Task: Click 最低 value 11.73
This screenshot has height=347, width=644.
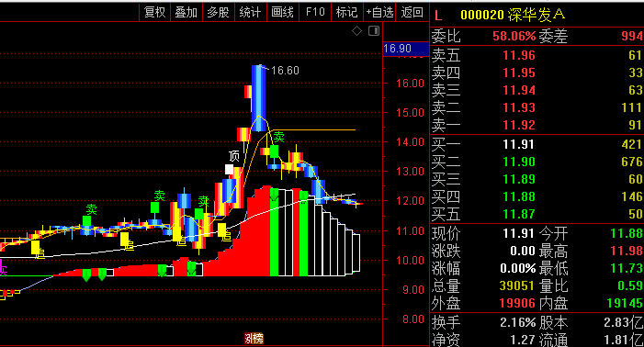Action: [x=627, y=268]
